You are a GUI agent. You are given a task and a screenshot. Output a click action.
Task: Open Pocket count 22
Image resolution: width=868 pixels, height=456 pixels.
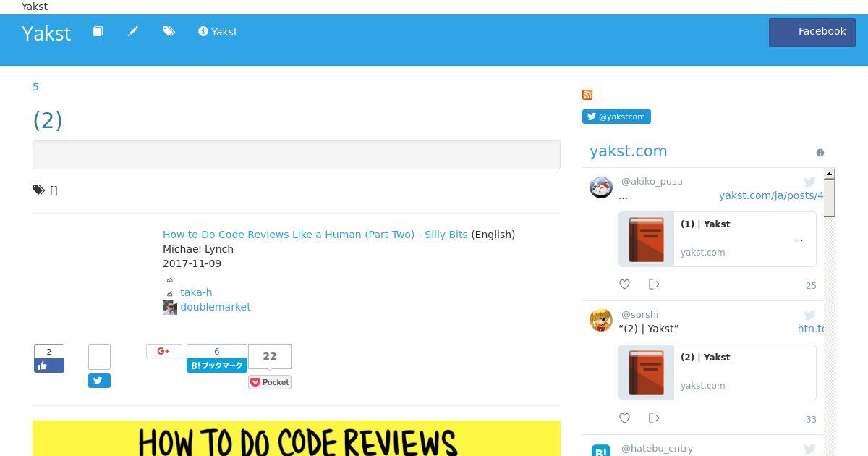pyautogui.click(x=270, y=356)
